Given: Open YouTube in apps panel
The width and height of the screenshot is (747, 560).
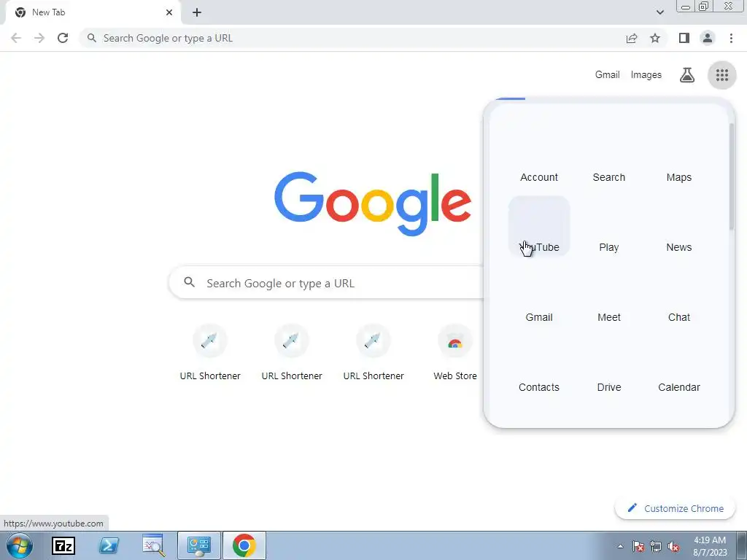Looking at the screenshot, I should pos(539,226).
